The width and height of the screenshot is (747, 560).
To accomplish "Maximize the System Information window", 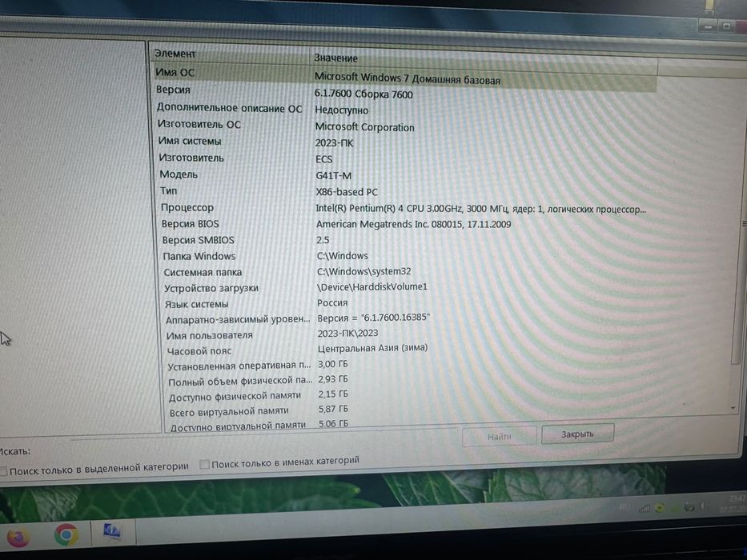I will click(726, 26).
